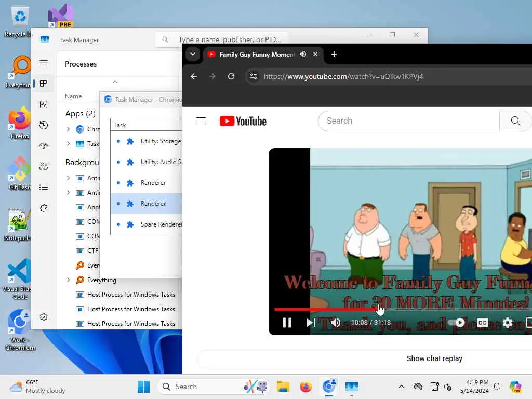This screenshot has width=532, height=399.
Task: Open Startup apps in Task Manager sidebar
Action: point(44,146)
